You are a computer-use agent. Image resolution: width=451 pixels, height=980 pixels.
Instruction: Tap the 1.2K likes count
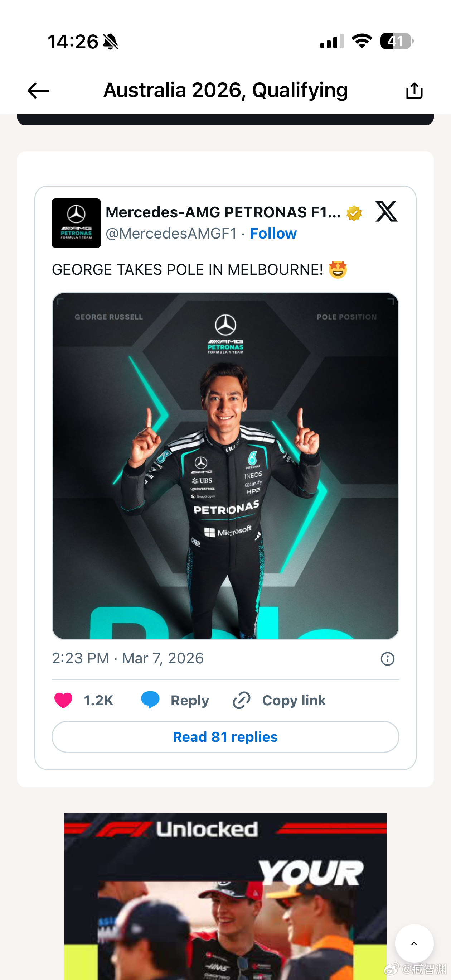point(98,700)
